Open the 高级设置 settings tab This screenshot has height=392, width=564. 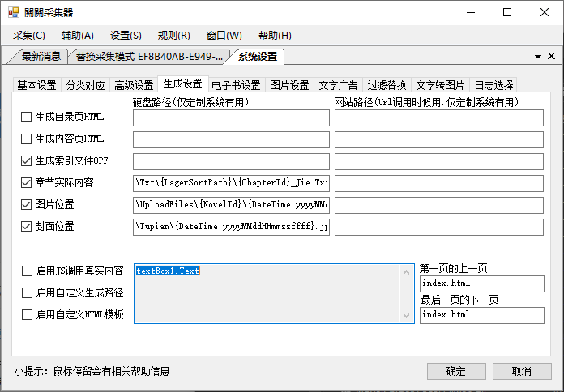(x=134, y=85)
